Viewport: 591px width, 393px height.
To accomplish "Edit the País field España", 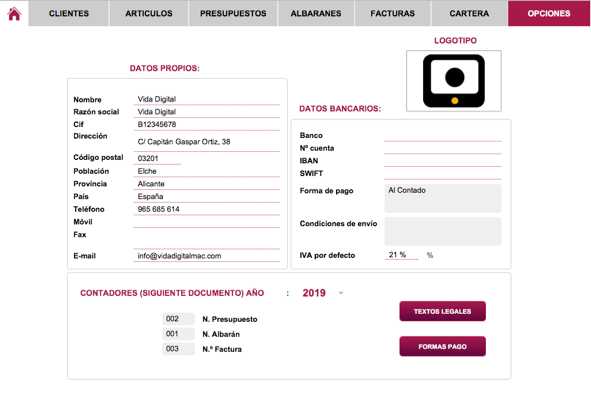I will [207, 196].
